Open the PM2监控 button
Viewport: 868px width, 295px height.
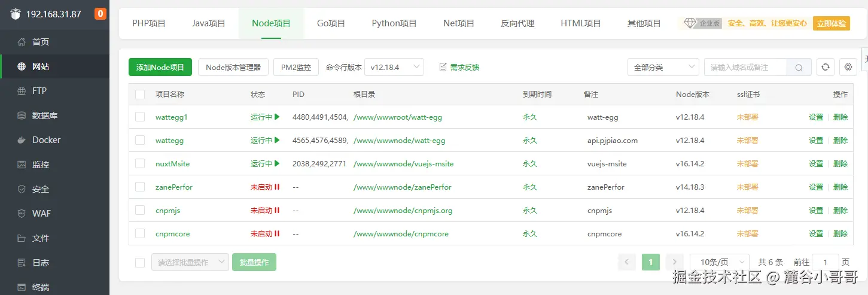(296, 67)
